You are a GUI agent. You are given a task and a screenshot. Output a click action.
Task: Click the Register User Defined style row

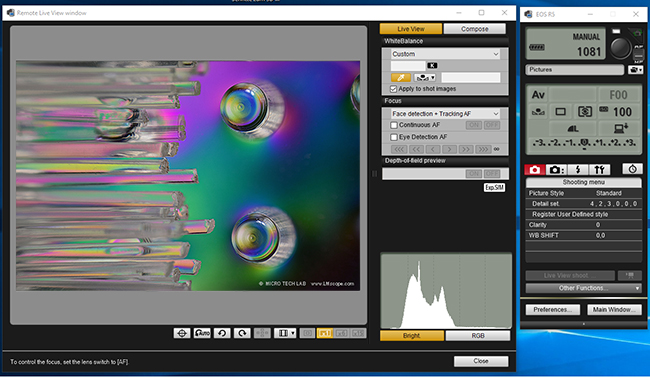[x=584, y=214]
